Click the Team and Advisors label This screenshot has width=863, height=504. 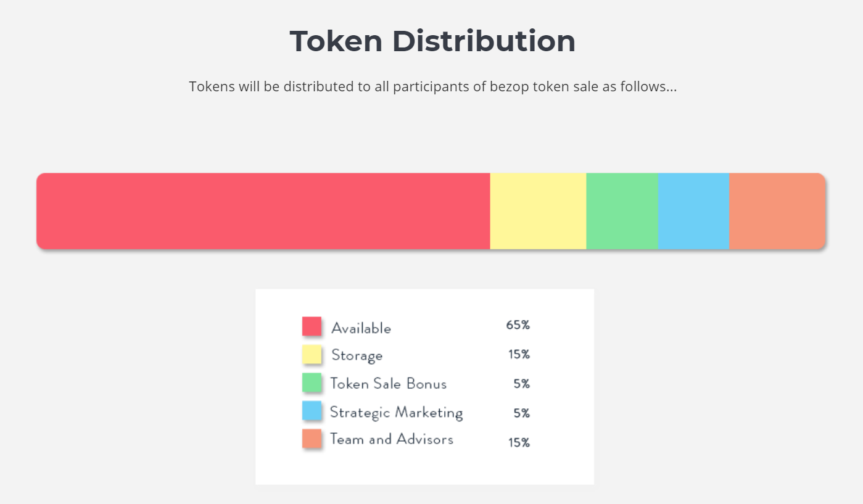(392, 439)
